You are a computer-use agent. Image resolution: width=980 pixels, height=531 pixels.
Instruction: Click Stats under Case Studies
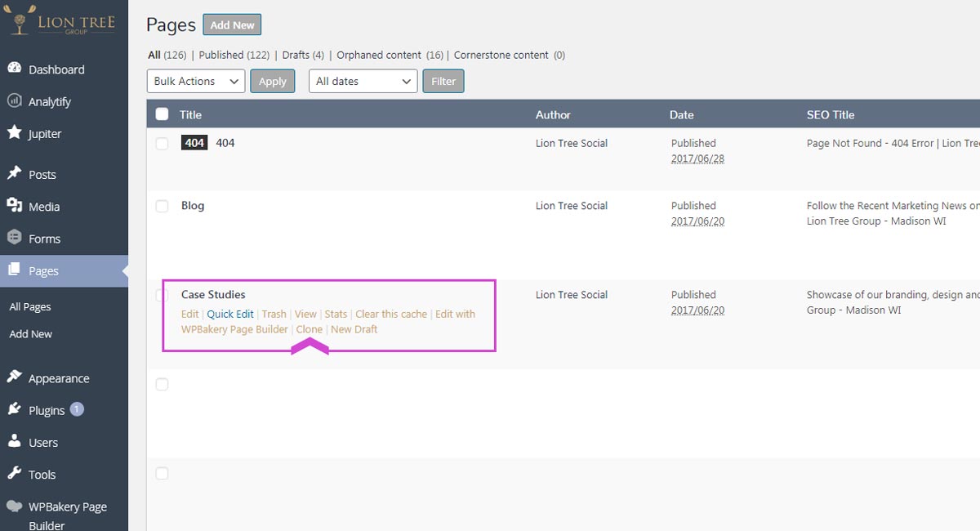(336, 314)
